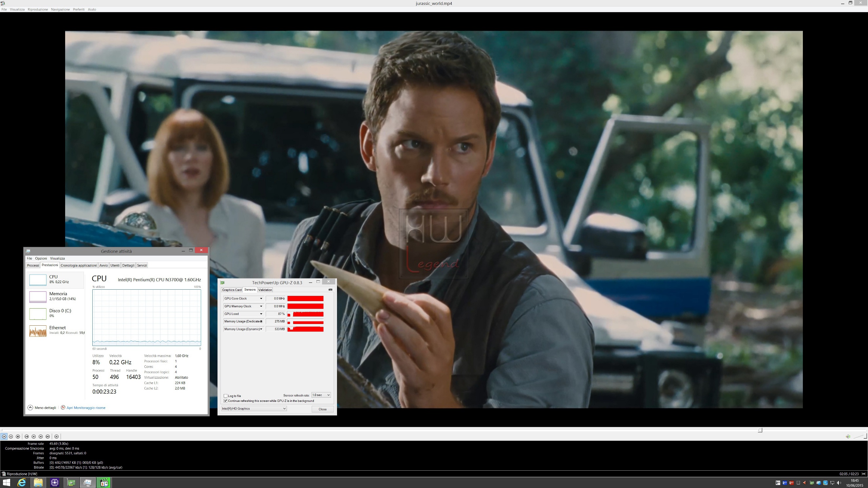Open the Sensor refresh rate dropdown
Screen dimensions: 868x488
tap(321, 395)
